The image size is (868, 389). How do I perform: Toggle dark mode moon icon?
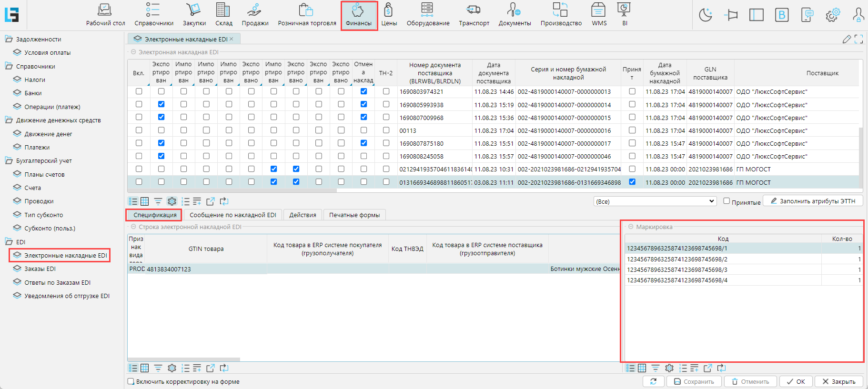(x=705, y=15)
